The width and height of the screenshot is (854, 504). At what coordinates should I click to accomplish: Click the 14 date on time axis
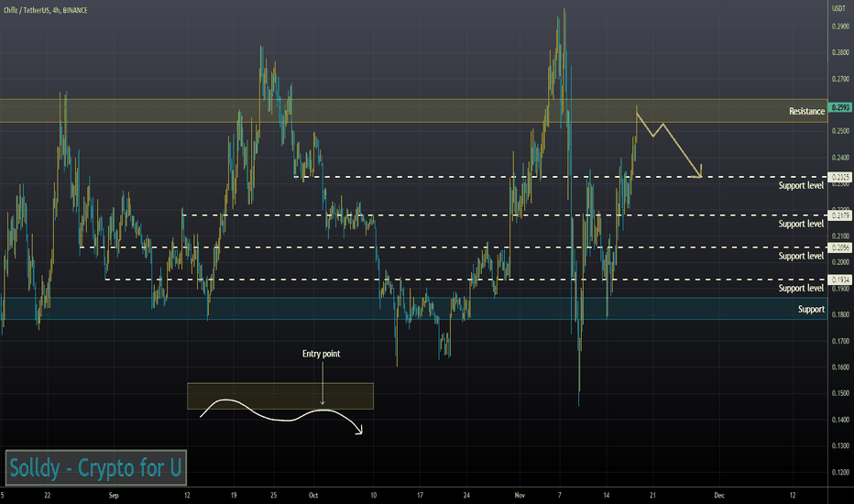[x=607, y=495]
